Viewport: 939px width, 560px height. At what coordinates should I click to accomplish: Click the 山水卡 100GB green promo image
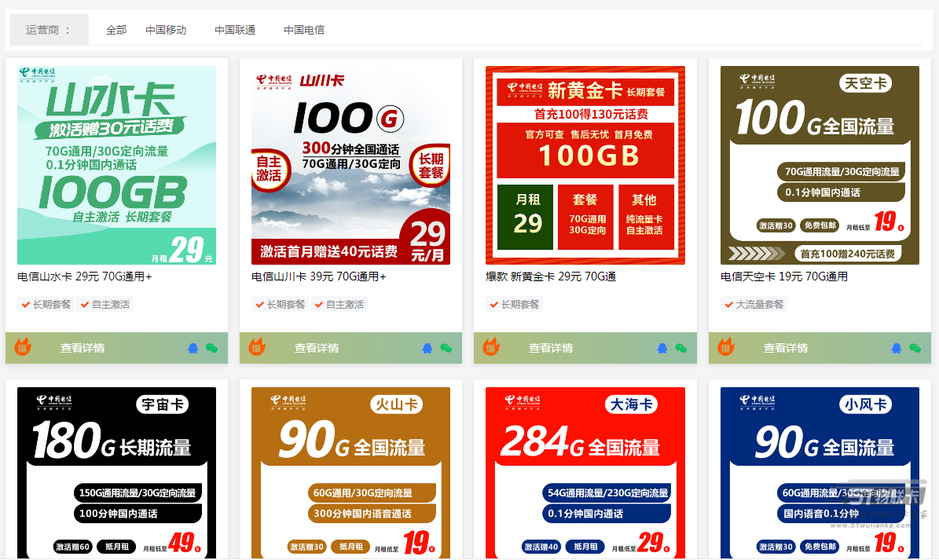pos(117,165)
